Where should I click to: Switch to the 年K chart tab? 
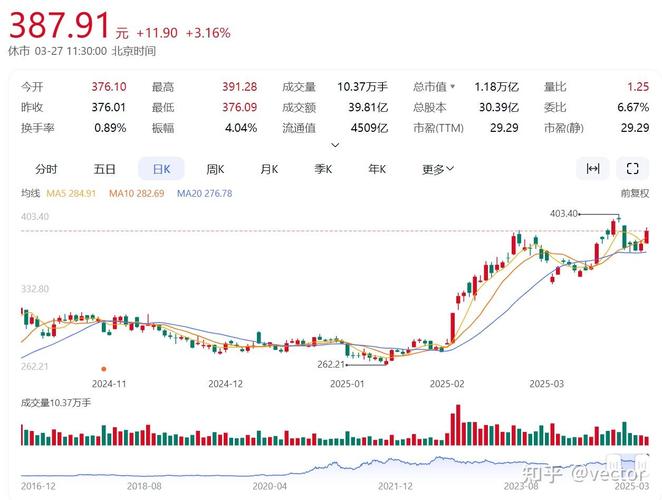(x=377, y=169)
